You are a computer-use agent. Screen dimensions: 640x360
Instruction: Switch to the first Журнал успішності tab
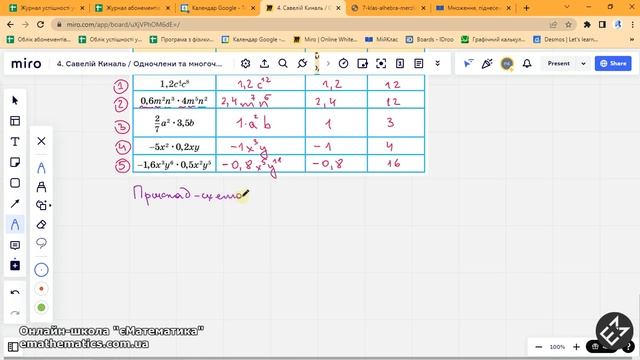(x=47, y=8)
